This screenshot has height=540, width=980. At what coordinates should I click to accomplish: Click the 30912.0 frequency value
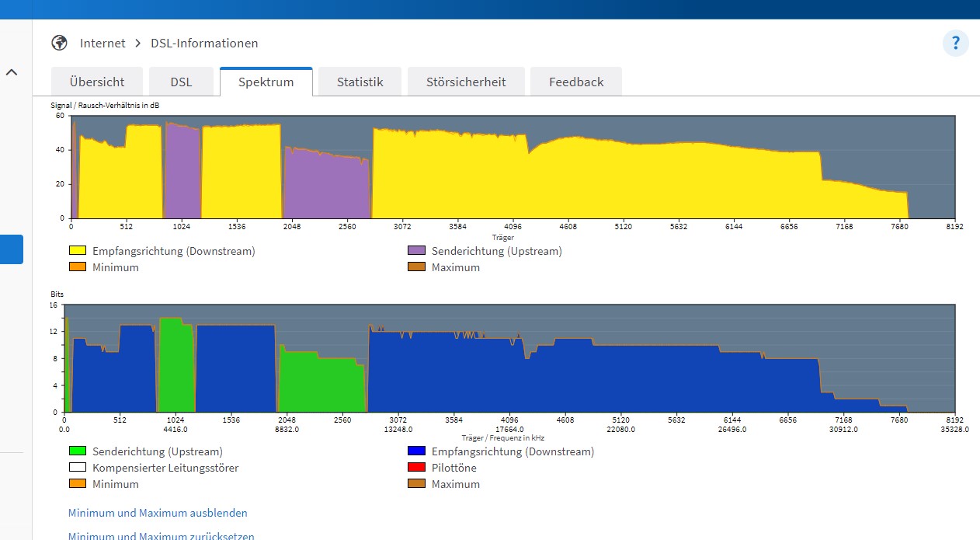[843, 429]
